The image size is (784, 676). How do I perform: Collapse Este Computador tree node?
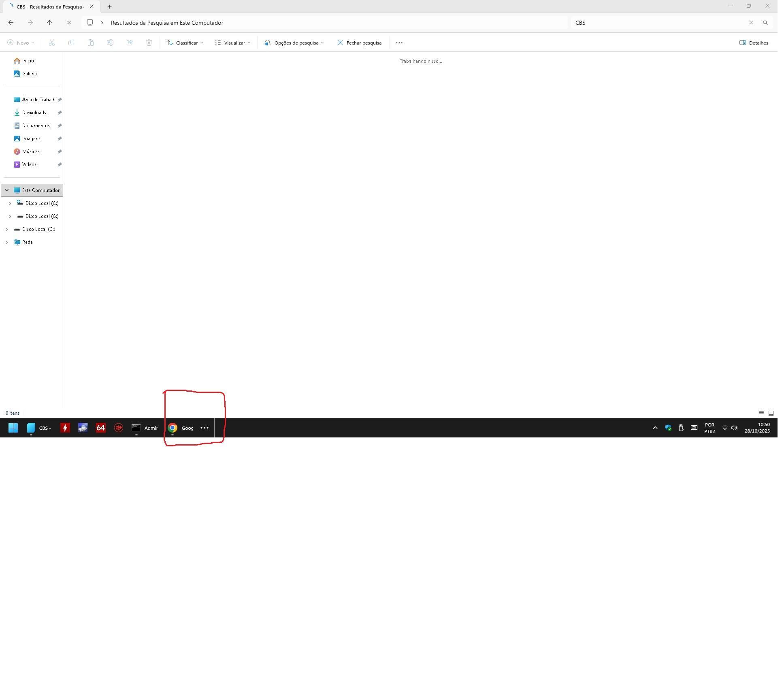coord(6,190)
